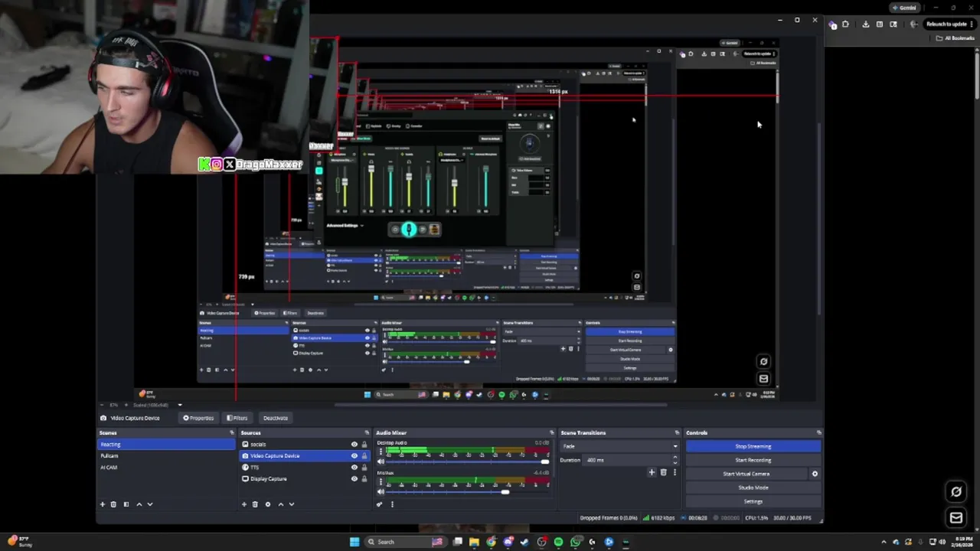Toggle lock on socials source

pyautogui.click(x=364, y=445)
